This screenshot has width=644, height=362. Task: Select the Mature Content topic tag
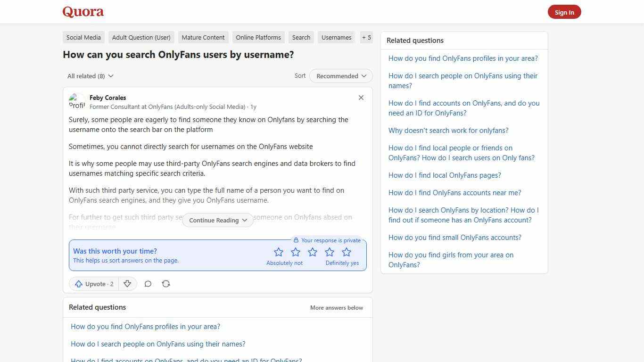(x=203, y=37)
